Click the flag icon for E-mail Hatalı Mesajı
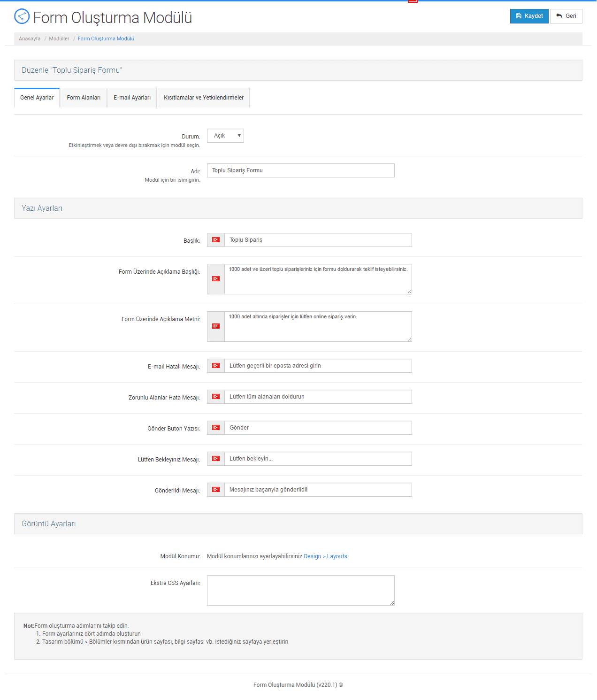The width and height of the screenshot is (597, 700). (216, 366)
